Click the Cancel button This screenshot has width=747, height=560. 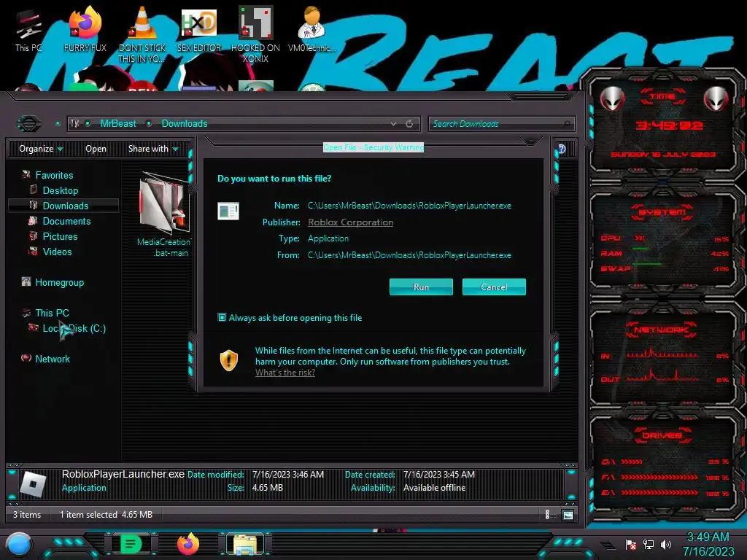(494, 287)
